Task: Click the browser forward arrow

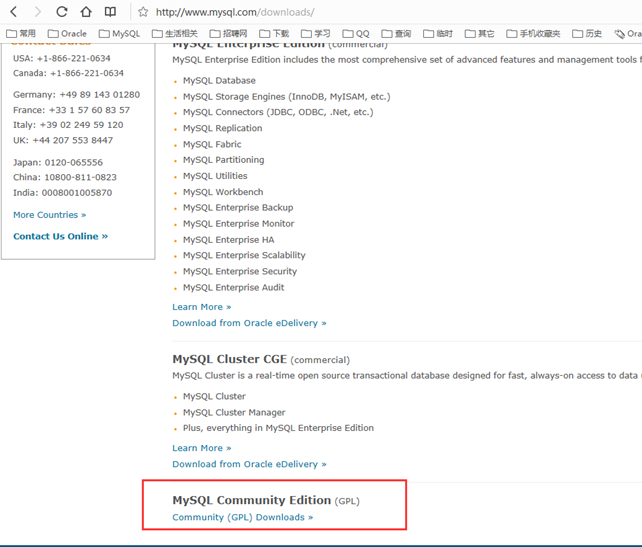Action: pos(38,12)
